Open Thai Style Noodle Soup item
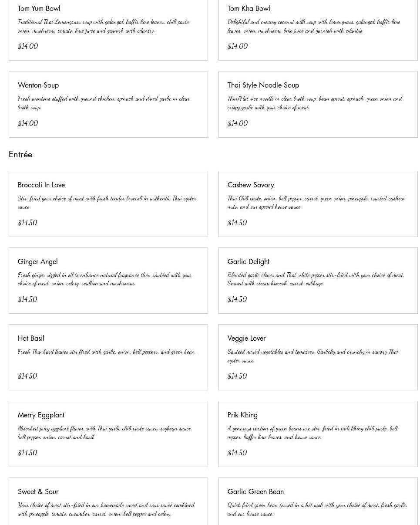 point(263,85)
